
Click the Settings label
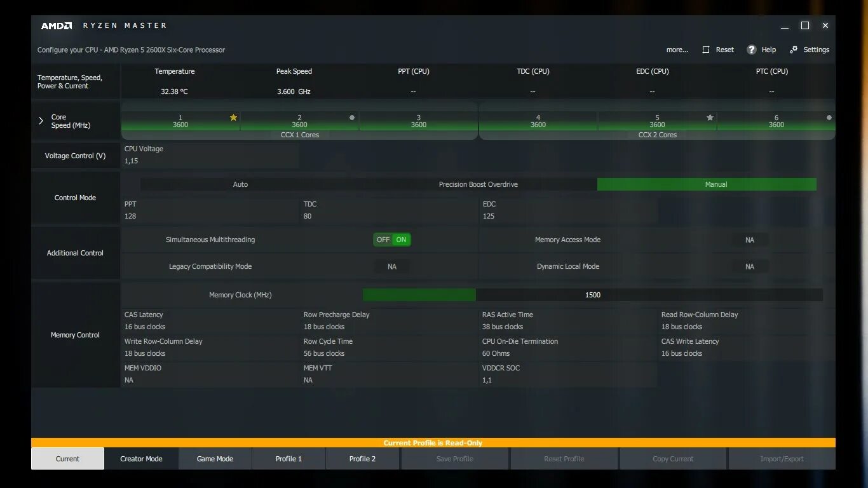[x=817, y=50]
